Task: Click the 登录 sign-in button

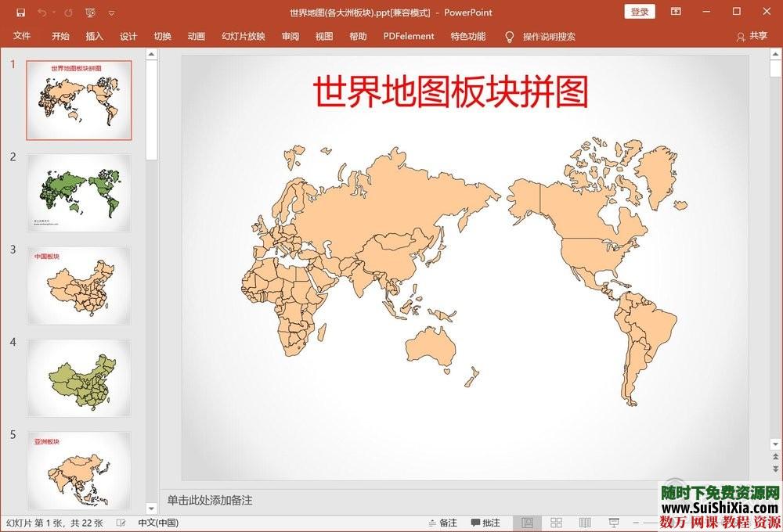Action: (639, 12)
